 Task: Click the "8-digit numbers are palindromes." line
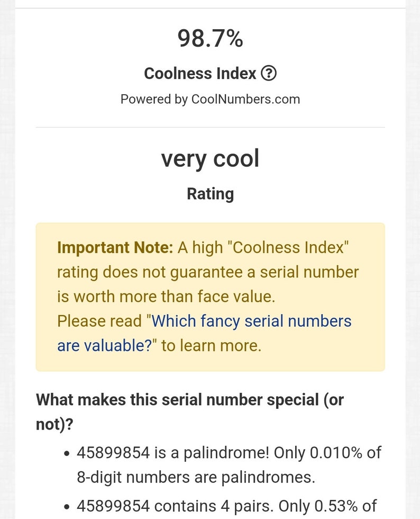(x=196, y=477)
